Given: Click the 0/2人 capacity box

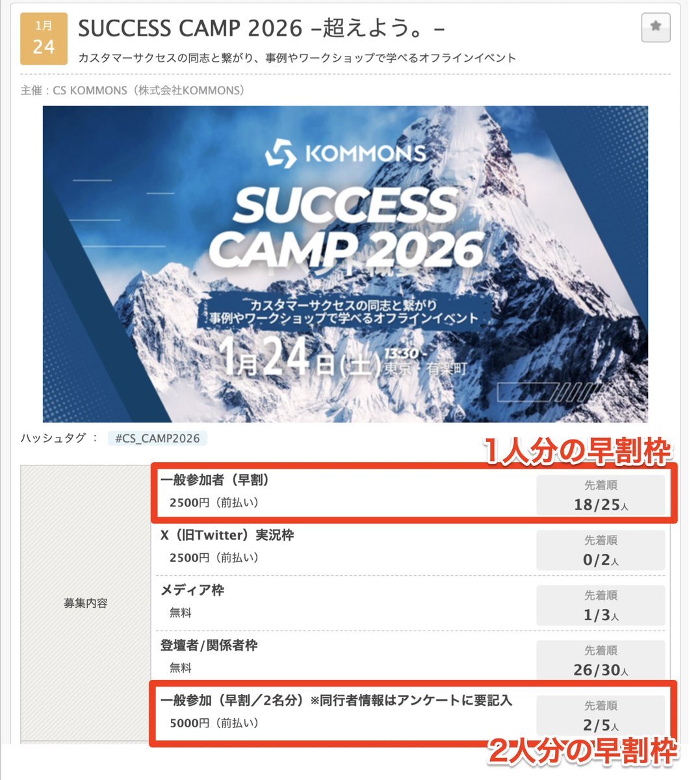Looking at the screenshot, I should tap(601, 550).
